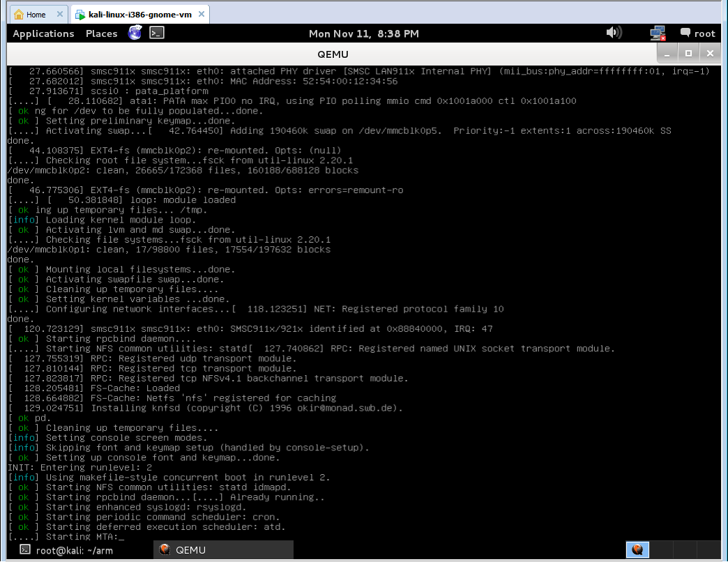Open the Places menu

[101, 33]
